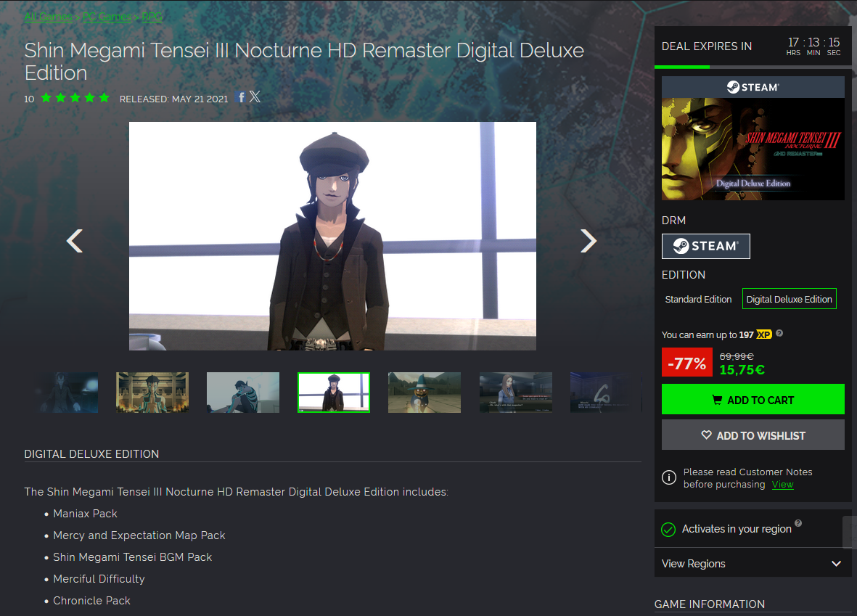Open region activation help question mark

click(798, 523)
